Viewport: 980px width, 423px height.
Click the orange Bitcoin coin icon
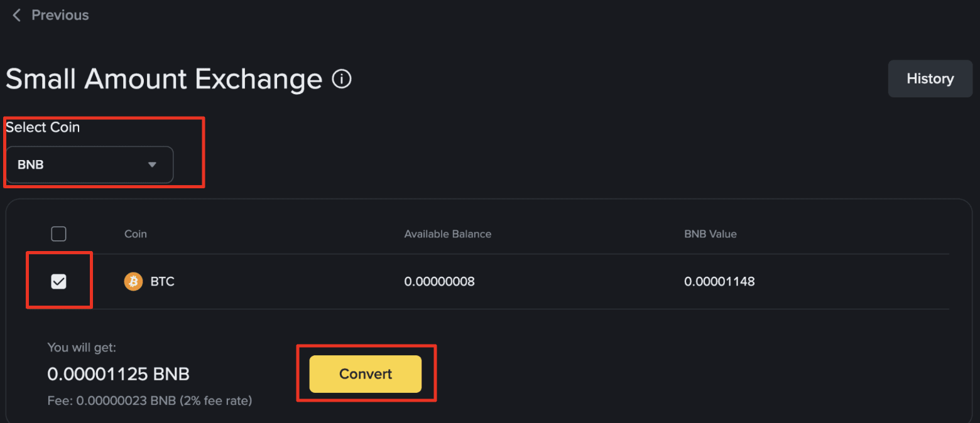click(x=133, y=282)
